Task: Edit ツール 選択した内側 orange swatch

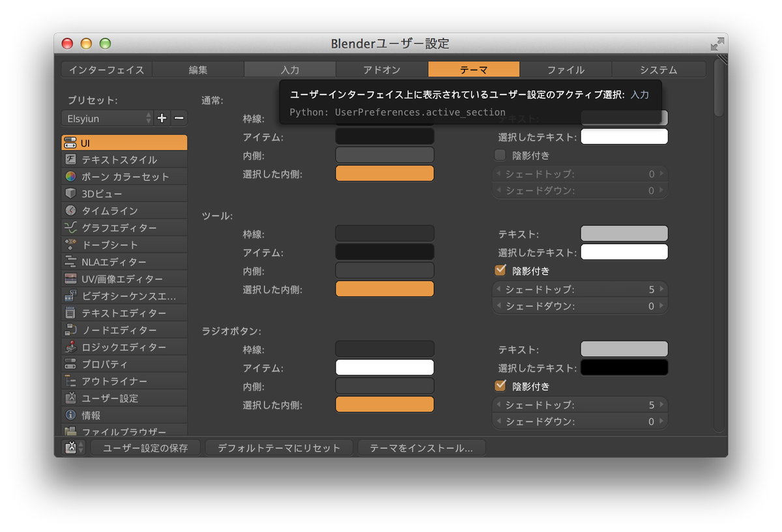Action: [x=384, y=289]
